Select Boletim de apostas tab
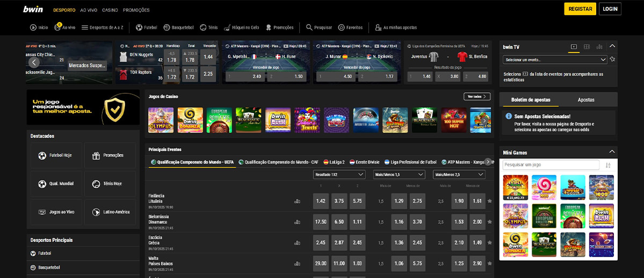Viewport: 644px width, 278px height. click(531, 100)
